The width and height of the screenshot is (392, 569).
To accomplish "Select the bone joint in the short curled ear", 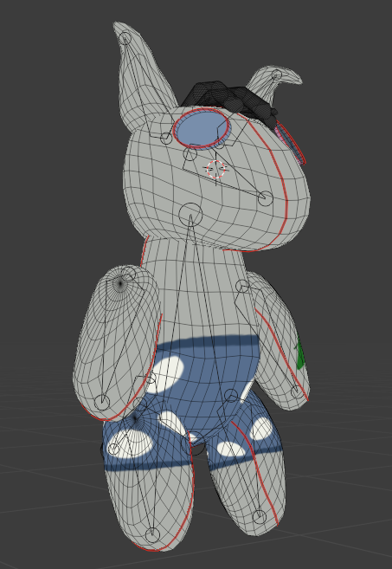I will (277, 74).
